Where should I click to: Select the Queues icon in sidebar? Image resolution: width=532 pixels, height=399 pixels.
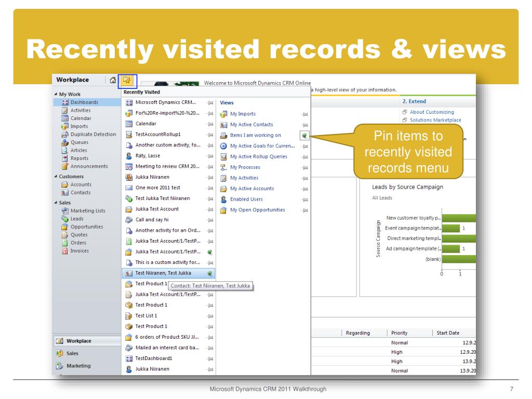(65, 142)
